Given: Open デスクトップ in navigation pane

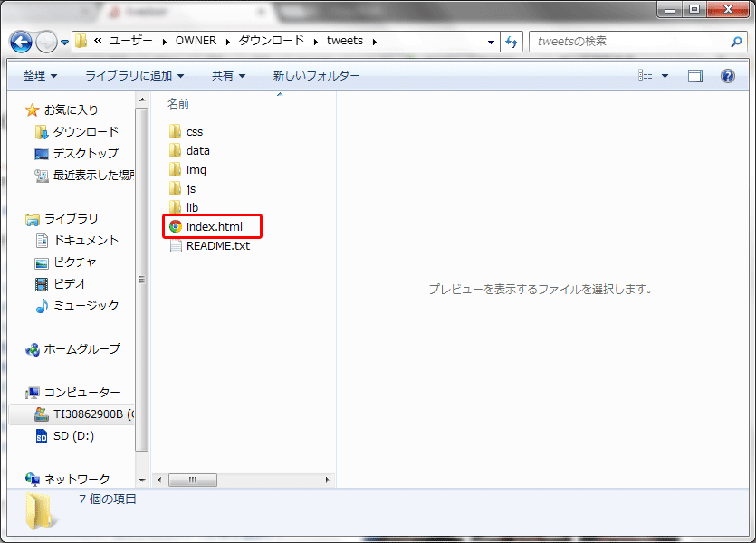Looking at the screenshot, I should tap(86, 153).
